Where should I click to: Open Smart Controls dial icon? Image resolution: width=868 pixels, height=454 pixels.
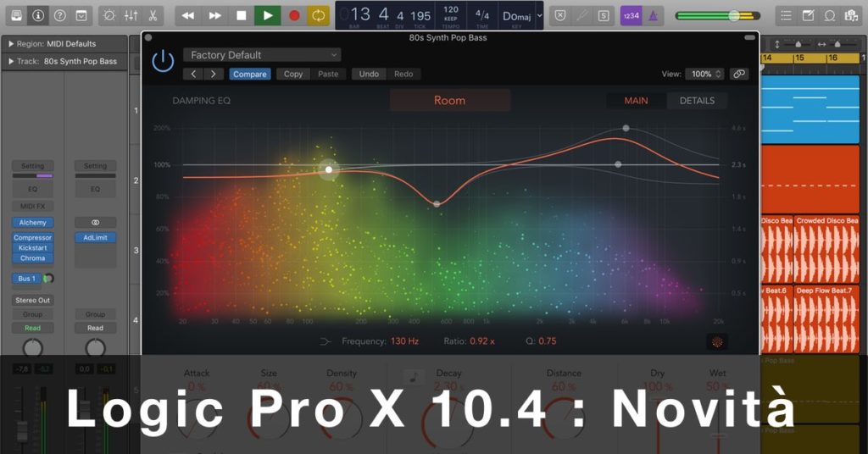point(109,15)
